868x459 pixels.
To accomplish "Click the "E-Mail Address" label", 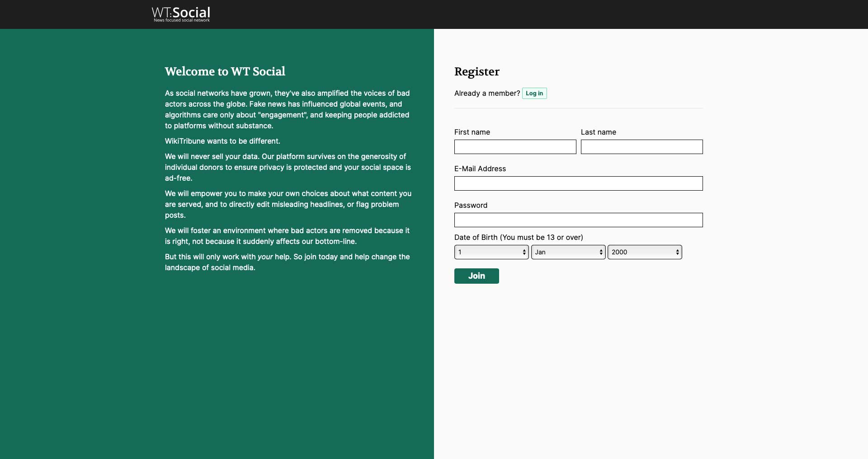I will click(480, 169).
